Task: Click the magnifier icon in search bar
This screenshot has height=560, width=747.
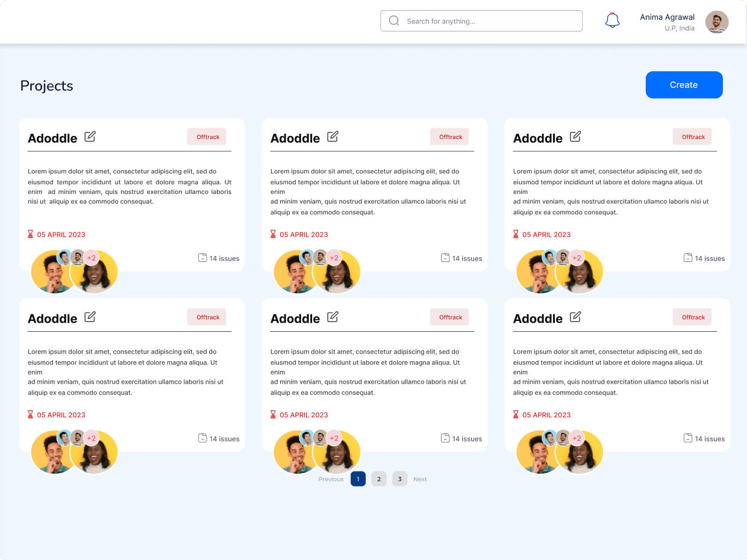Action: (x=394, y=20)
